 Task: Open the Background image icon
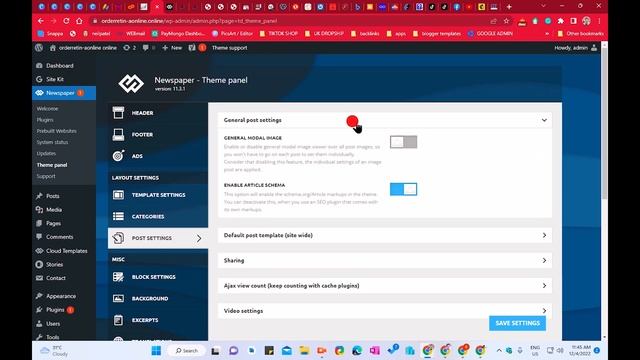click(x=118, y=298)
